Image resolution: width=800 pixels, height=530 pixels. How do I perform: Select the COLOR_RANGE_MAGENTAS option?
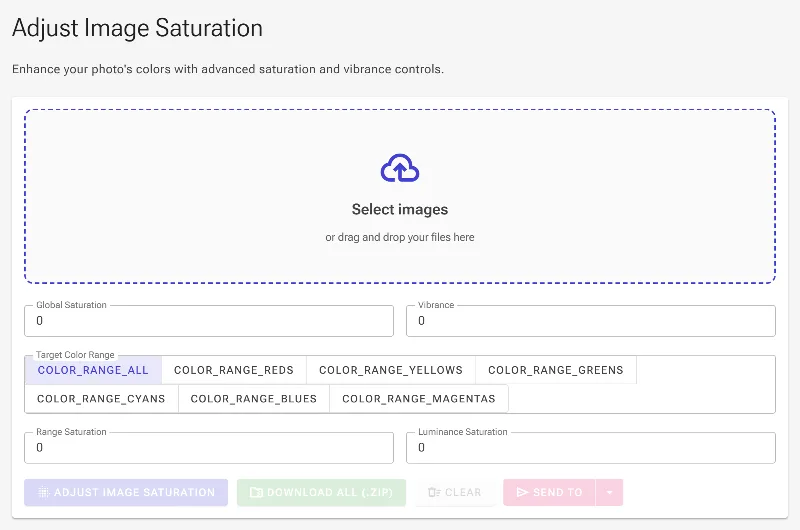(419, 398)
